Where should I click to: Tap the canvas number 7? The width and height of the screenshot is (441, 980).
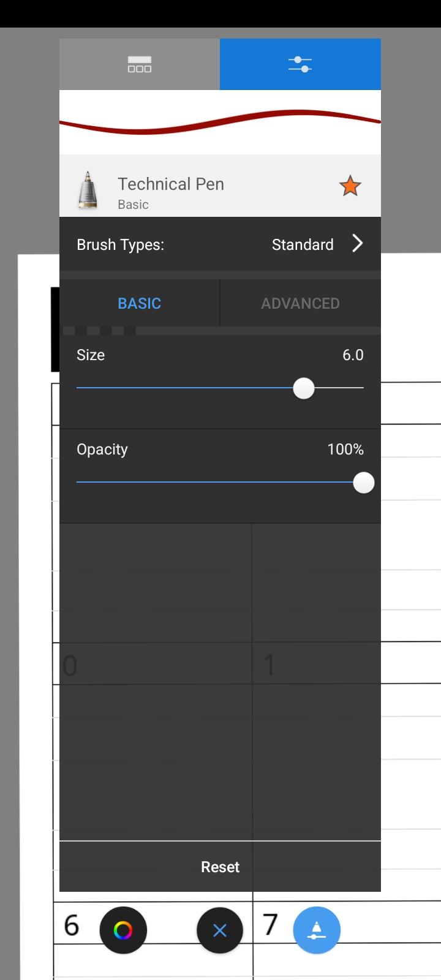tap(270, 925)
